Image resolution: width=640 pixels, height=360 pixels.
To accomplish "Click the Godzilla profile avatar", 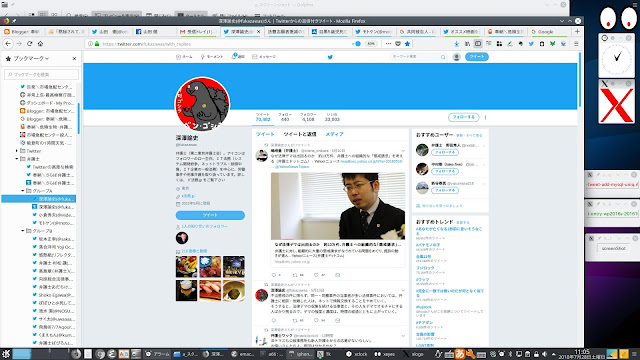I will point(202,104).
